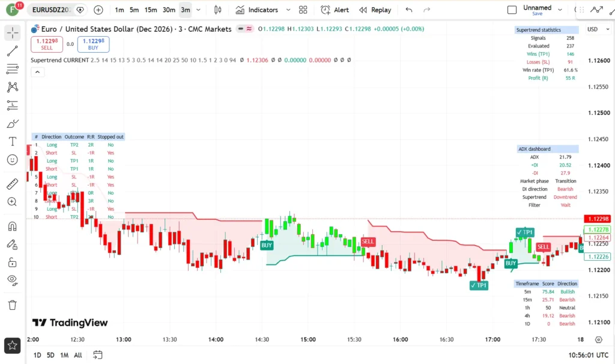
Task: Collapse the indicator legend chevron
Action: pyautogui.click(x=38, y=72)
